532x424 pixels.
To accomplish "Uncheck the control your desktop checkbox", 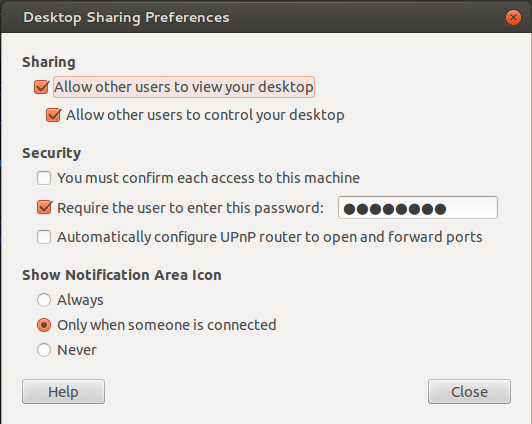I will pos(53,115).
